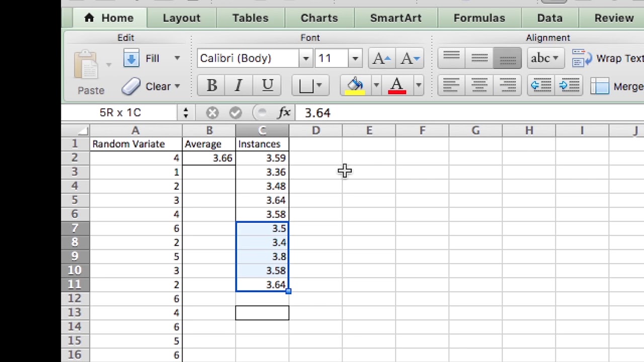This screenshot has height=362, width=644.
Task: Click the decrease indent icon
Action: point(541,86)
